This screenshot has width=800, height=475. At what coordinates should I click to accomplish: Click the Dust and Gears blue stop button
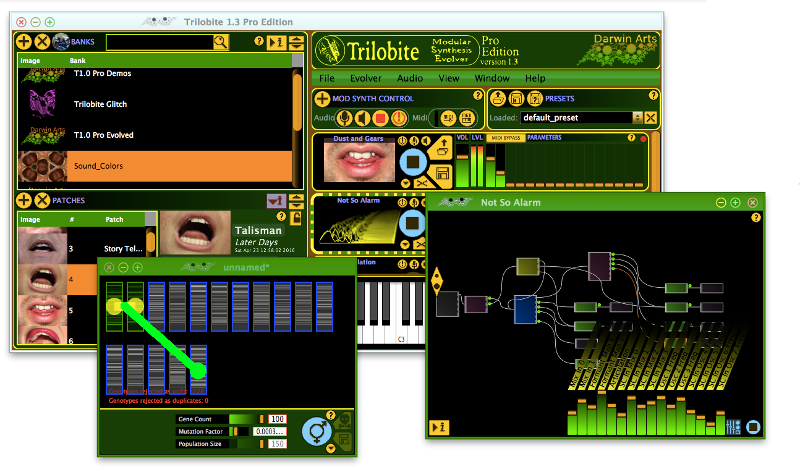point(413,162)
